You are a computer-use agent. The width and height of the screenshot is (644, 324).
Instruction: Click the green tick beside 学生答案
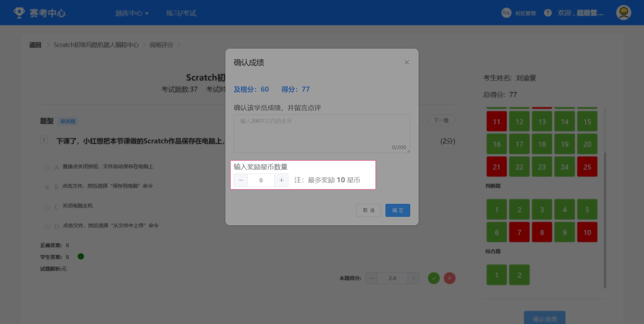click(81, 257)
